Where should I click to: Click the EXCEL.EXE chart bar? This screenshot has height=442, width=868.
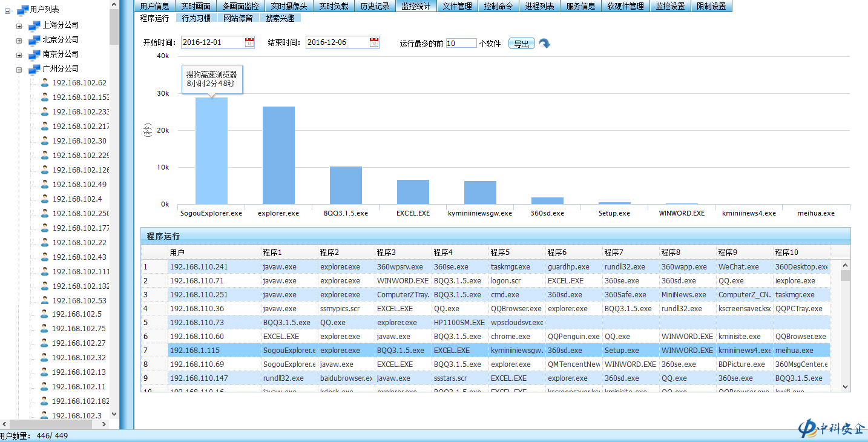click(x=413, y=192)
